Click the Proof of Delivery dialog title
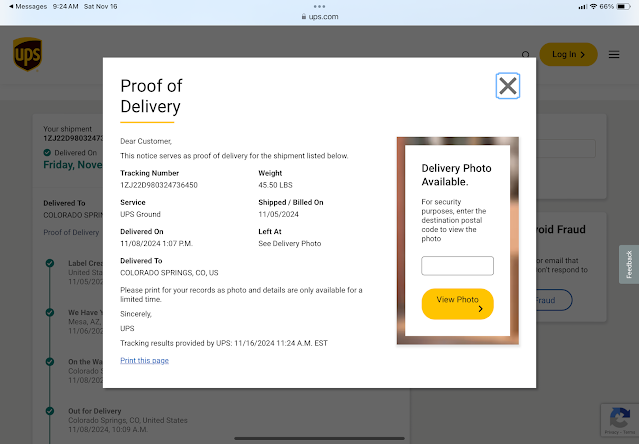The height and width of the screenshot is (444, 639). (151, 96)
